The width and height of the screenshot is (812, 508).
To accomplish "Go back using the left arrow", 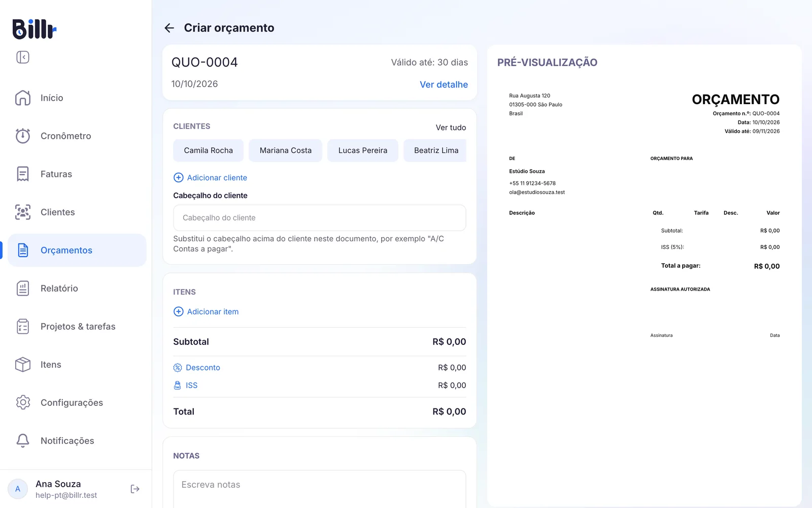I will [170, 28].
